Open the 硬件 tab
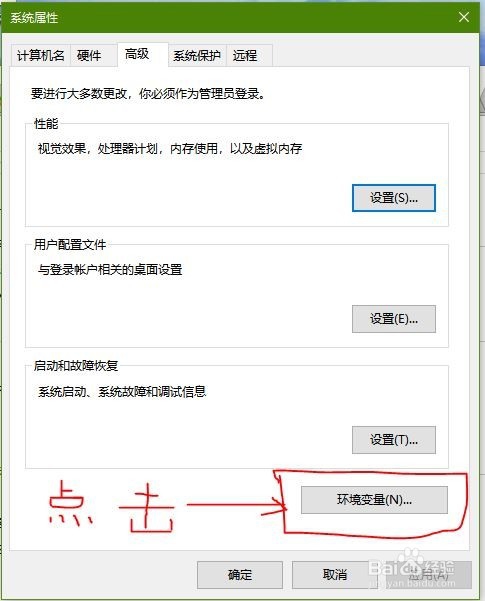Image resolution: width=485 pixels, height=601 pixels. (x=94, y=56)
